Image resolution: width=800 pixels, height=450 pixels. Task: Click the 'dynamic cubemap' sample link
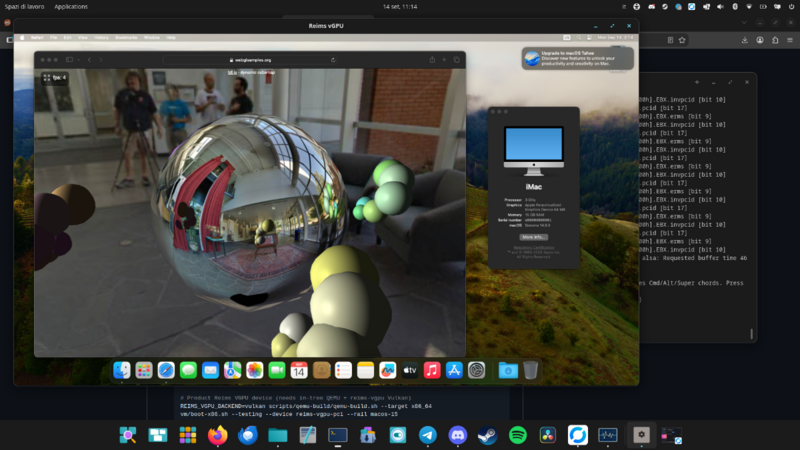258,72
